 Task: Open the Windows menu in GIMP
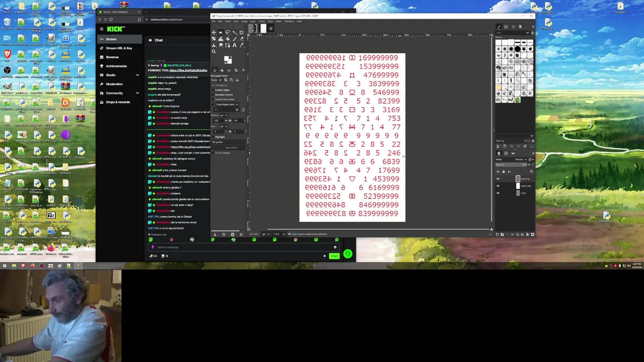[289, 21]
